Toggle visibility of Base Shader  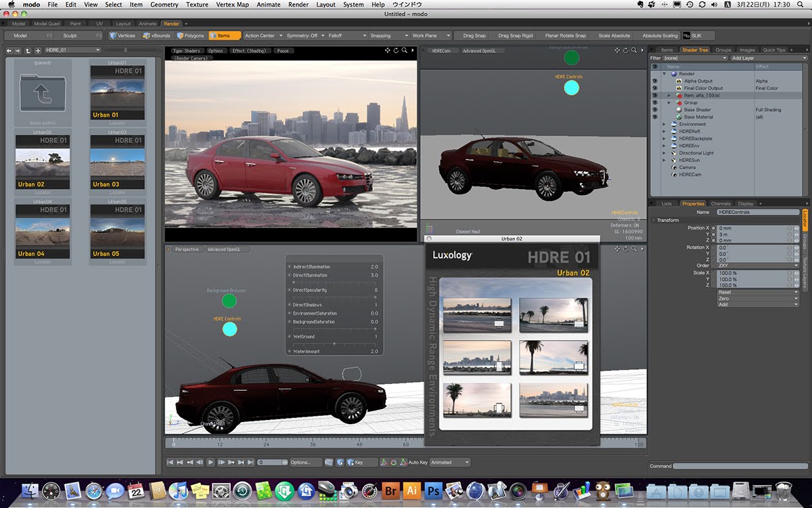[654, 110]
